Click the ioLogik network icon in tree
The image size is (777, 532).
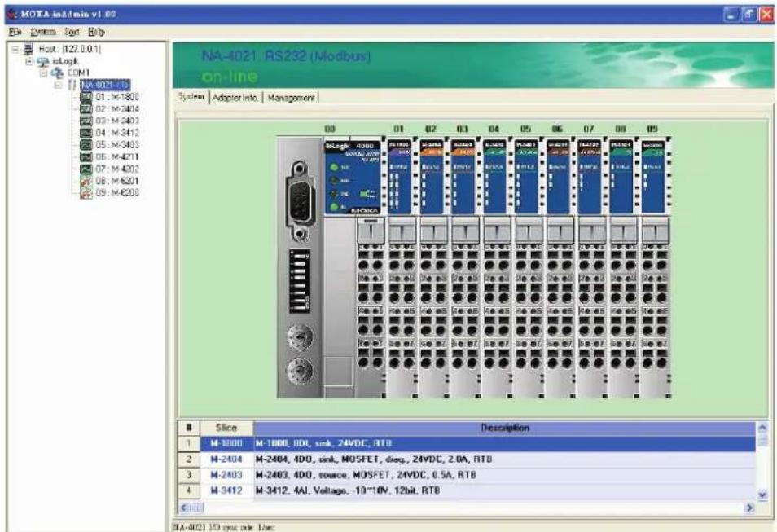point(44,61)
